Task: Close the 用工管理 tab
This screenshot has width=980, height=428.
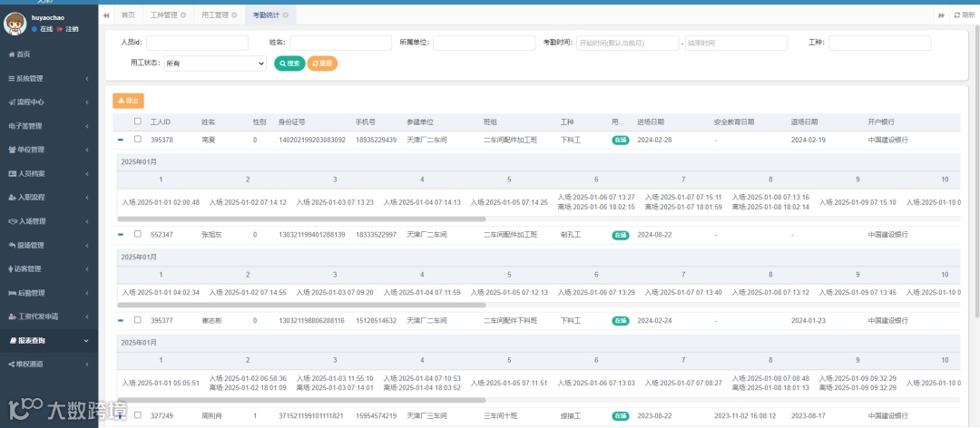Action: click(234, 15)
